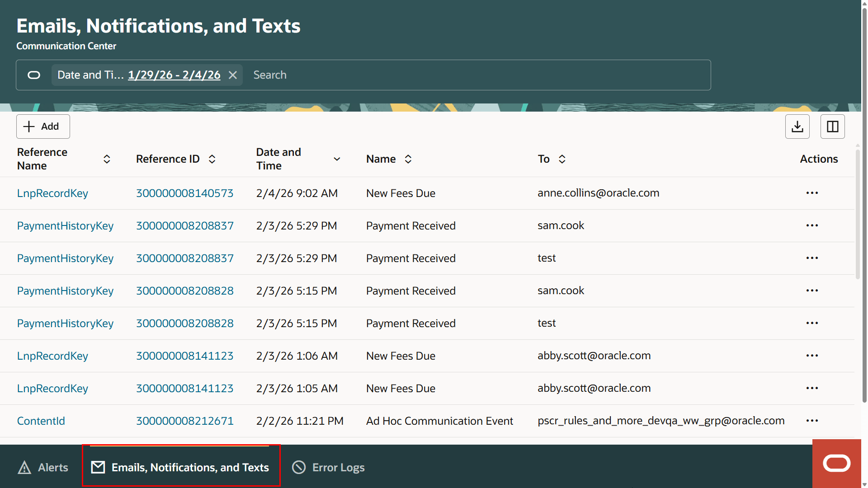The height and width of the screenshot is (488, 868).
Task: Click the Alerts warning triangle icon
Action: pos(24,468)
